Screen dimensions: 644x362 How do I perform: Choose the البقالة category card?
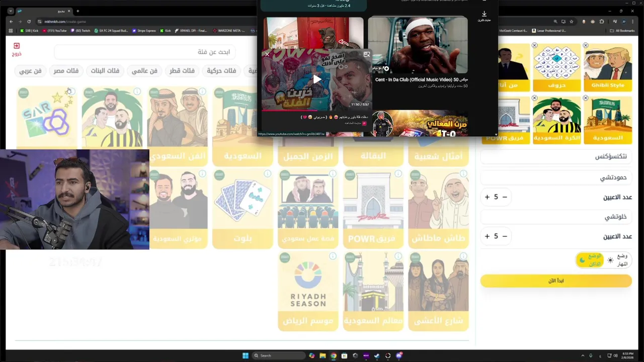373,152
